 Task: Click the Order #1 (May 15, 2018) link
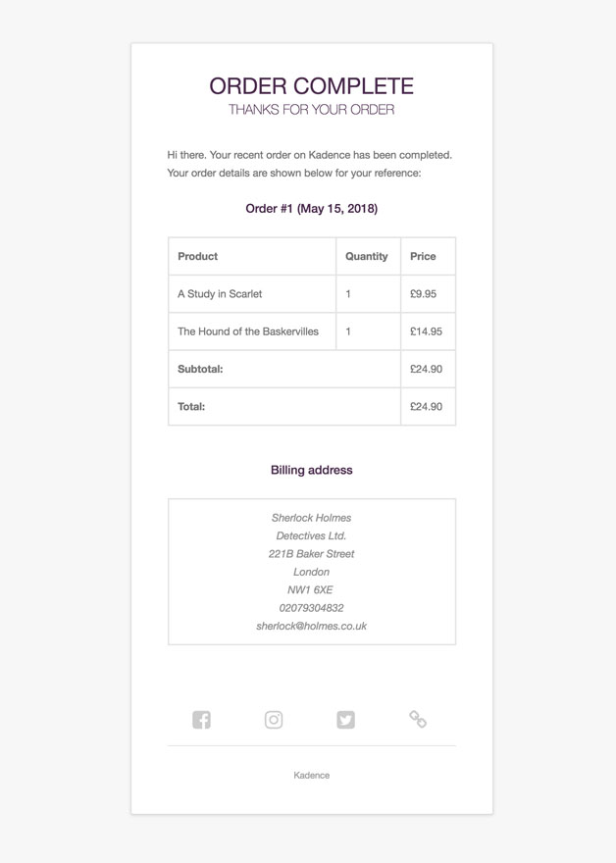(312, 209)
